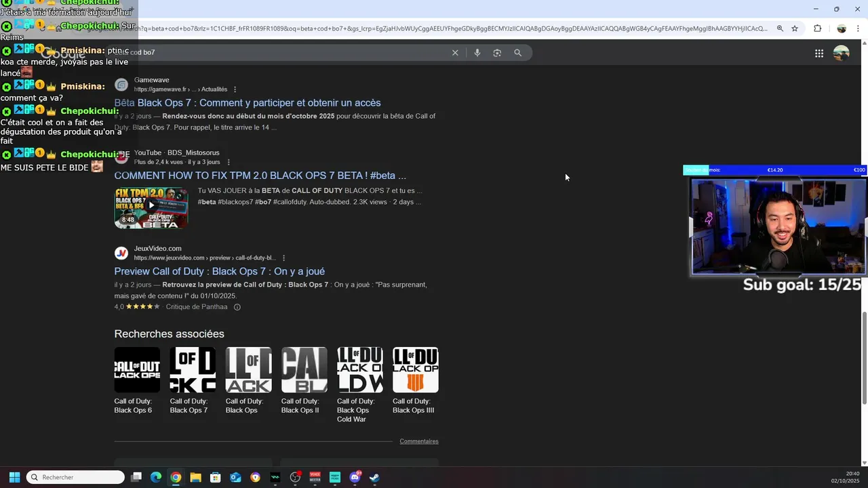This screenshot has height=488, width=868.
Task: Select Call of Duty: Black Ops Cold War card
Action: point(359,385)
